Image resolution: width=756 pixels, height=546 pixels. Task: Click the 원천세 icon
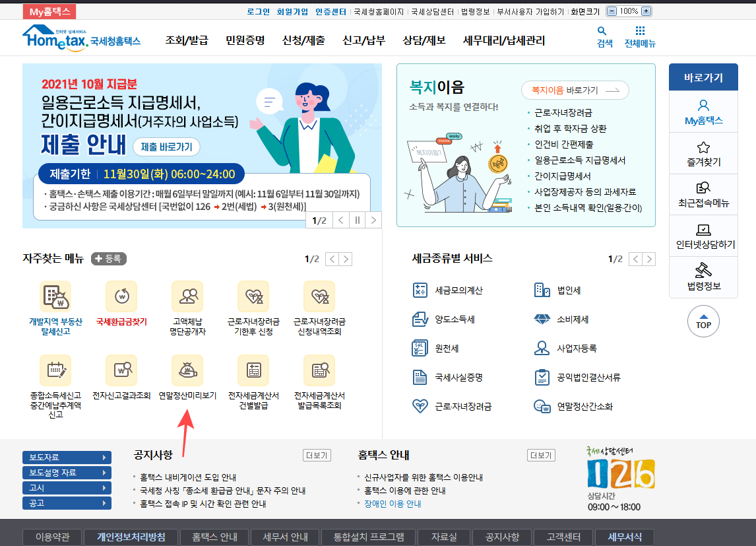click(420, 348)
